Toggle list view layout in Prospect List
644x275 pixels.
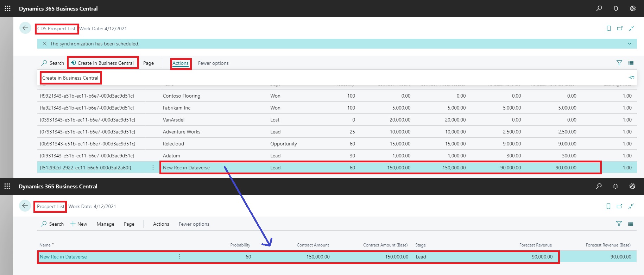coord(631,224)
